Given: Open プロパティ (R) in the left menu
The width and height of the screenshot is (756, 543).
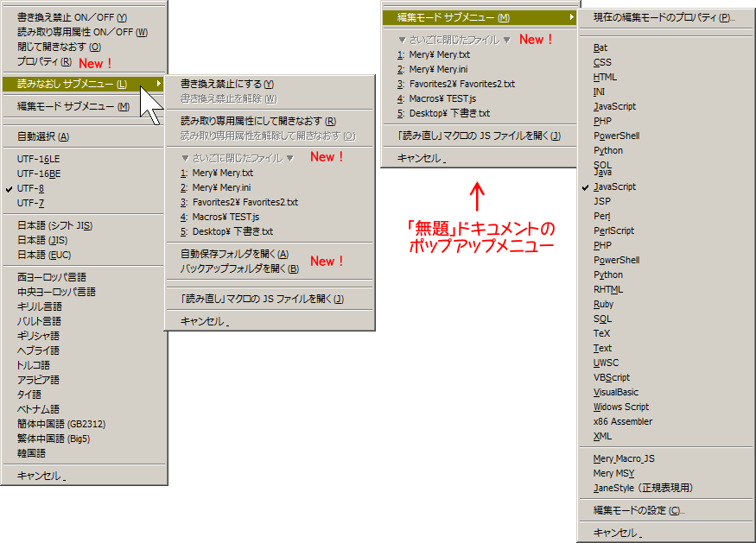Looking at the screenshot, I should [44, 62].
